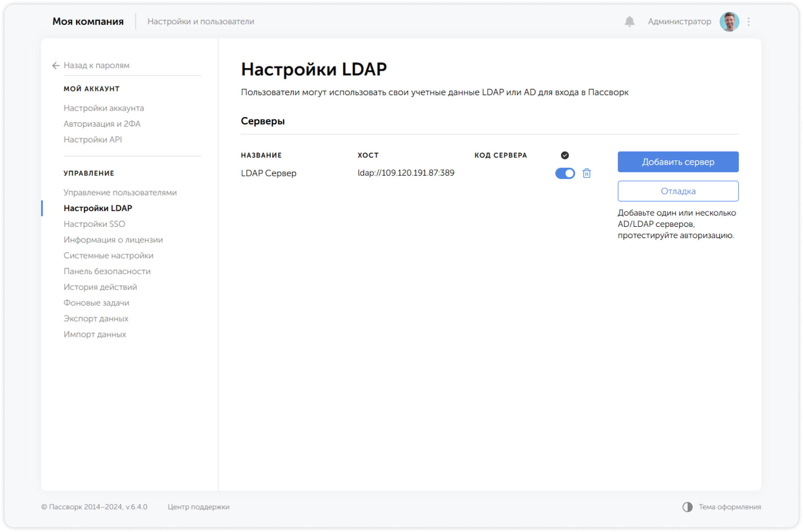Open the three-dot menu next to avatar
The height and width of the screenshot is (532, 803).
tap(748, 22)
